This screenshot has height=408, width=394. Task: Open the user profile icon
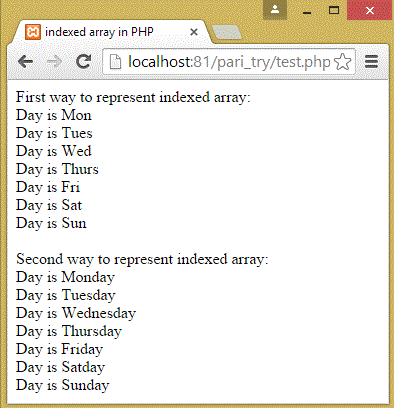click(x=275, y=10)
